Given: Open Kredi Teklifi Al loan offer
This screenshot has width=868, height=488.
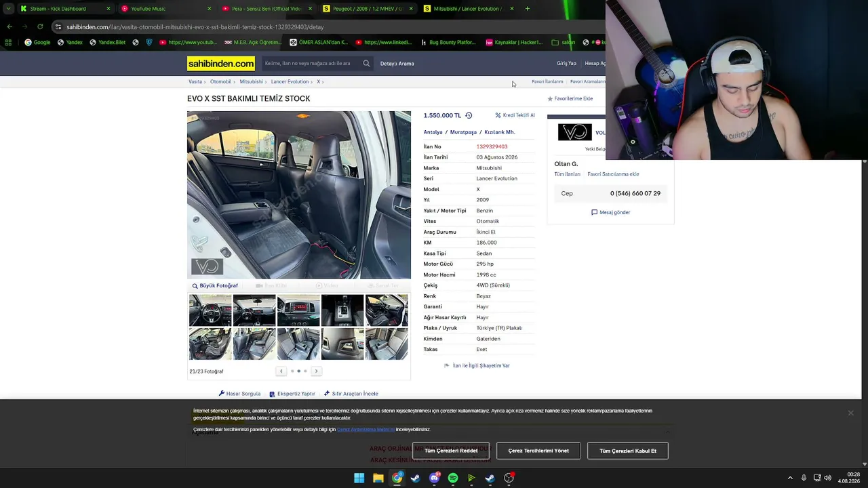Looking at the screenshot, I should point(515,115).
